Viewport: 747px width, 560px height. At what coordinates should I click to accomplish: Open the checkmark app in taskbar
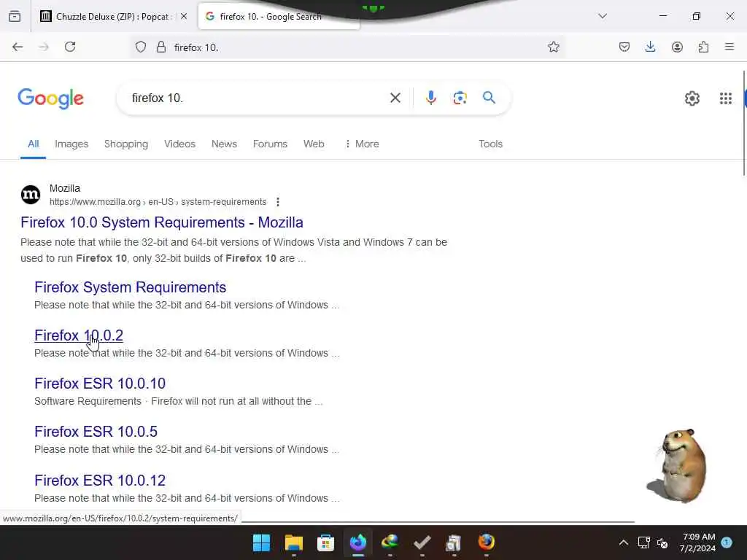coord(422,542)
